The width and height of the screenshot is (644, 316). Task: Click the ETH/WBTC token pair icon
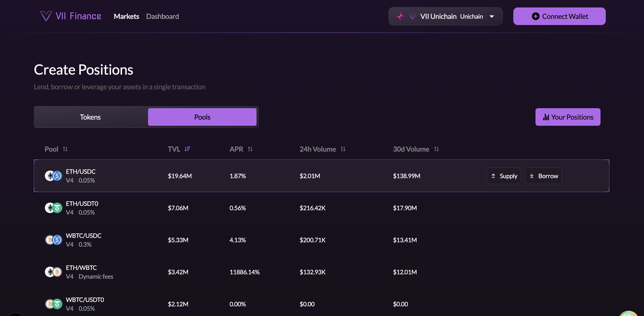tap(54, 272)
